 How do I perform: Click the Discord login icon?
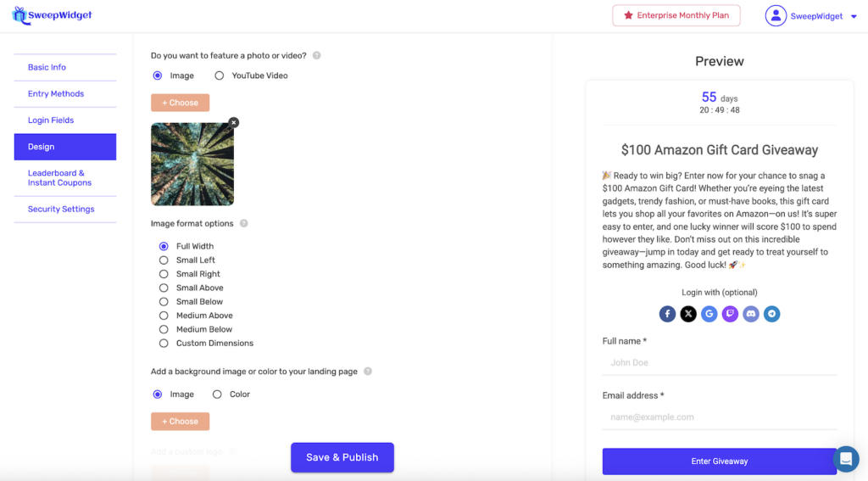click(x=751, y=314)
